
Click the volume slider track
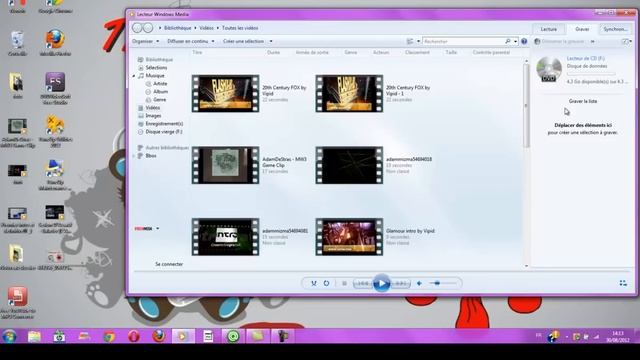(x=443, y=283)
